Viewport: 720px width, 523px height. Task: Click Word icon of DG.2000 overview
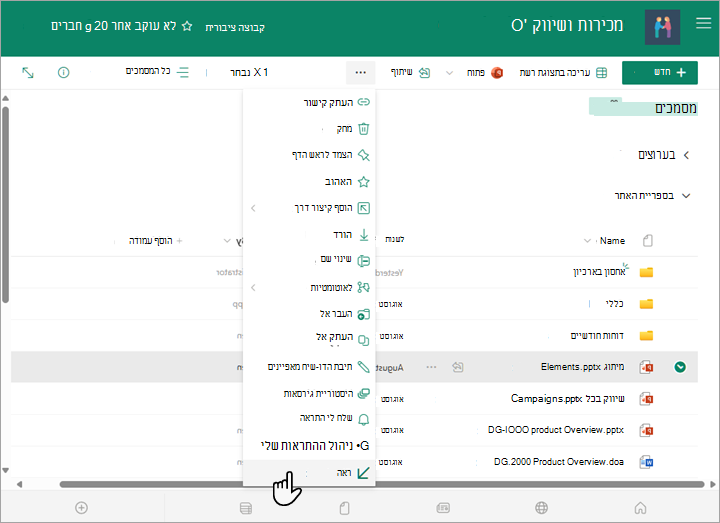(x=647, y=462)
